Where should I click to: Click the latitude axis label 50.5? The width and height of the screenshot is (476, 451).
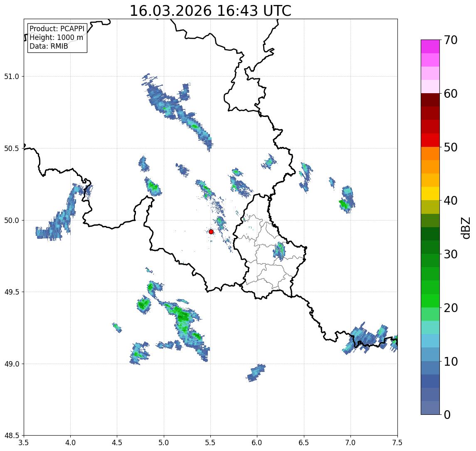tap(12, 149)
